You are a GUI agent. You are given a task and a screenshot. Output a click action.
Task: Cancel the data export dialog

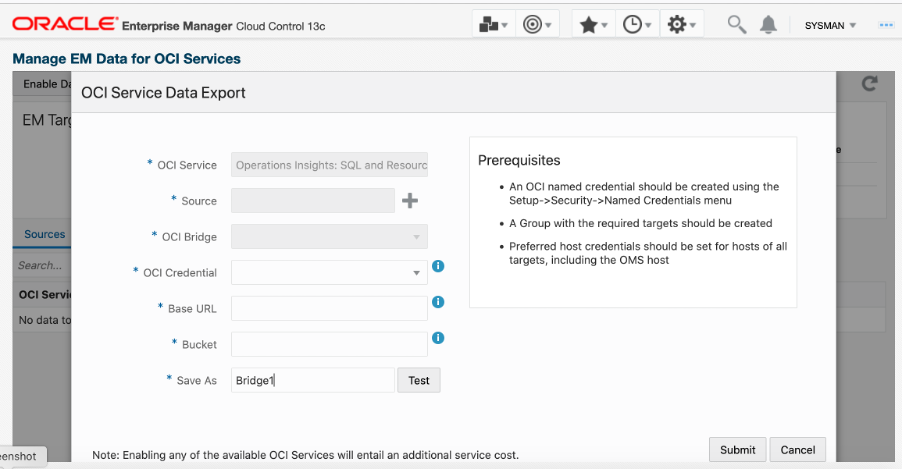(x=798, y=450)
